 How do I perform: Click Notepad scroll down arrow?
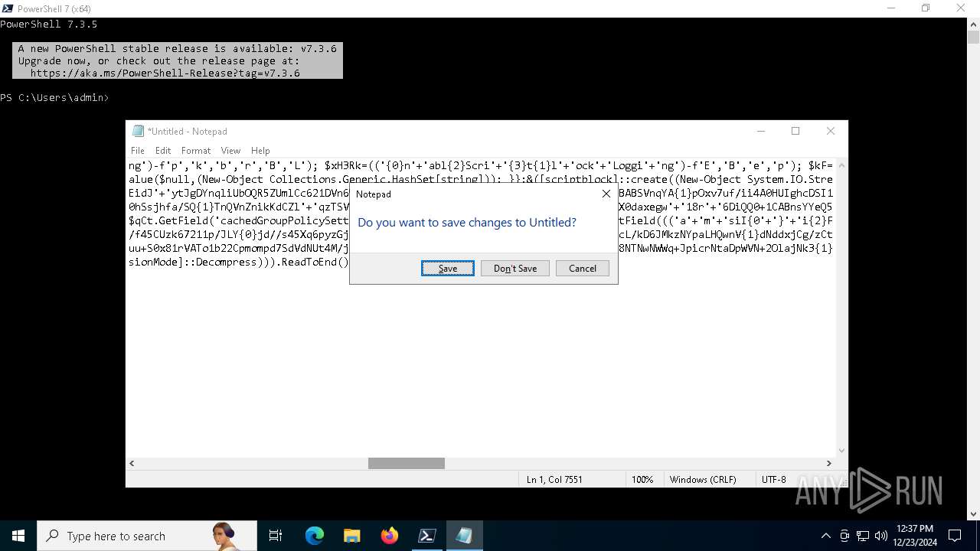[841, 451]
